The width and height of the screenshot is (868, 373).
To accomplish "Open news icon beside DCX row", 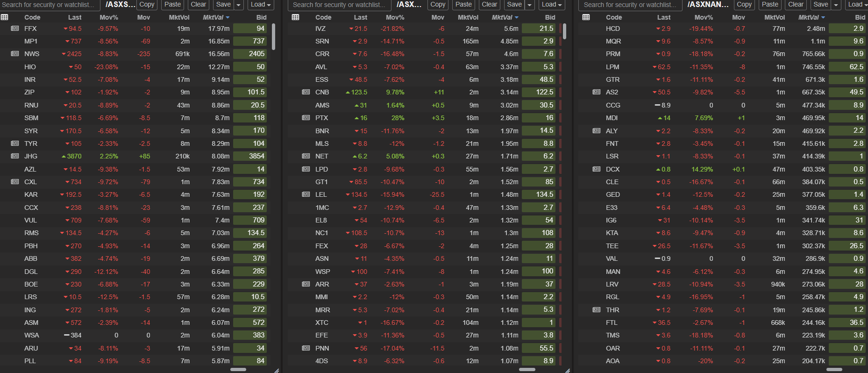I will (597, 169).
